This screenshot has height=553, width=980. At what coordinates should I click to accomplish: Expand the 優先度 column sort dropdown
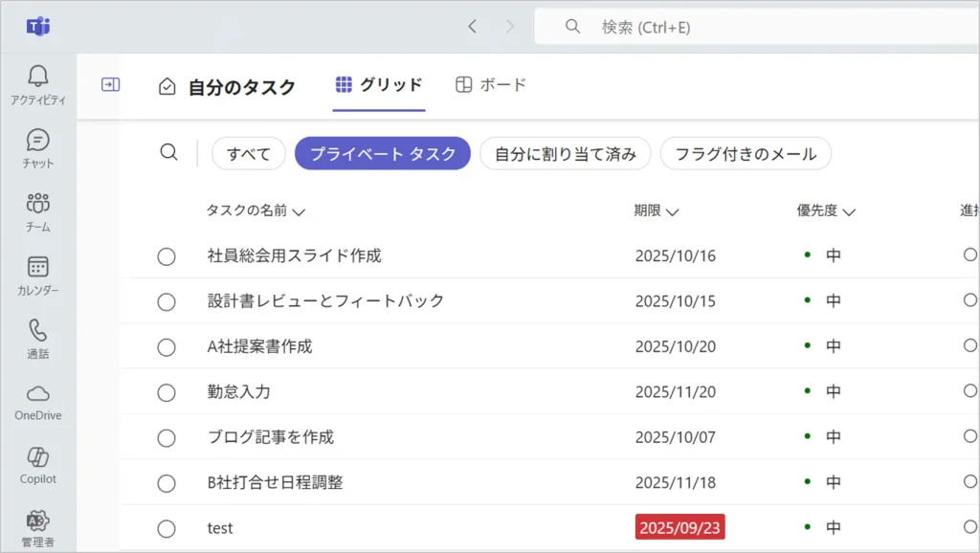coord(849,211)
